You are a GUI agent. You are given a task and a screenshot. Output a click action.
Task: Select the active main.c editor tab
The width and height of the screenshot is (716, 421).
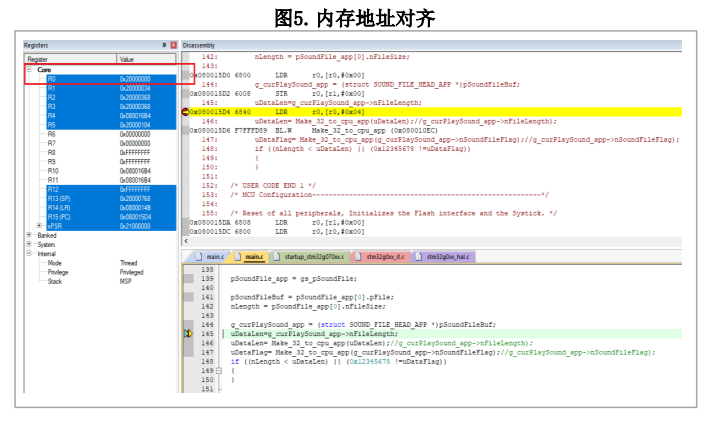249,257
